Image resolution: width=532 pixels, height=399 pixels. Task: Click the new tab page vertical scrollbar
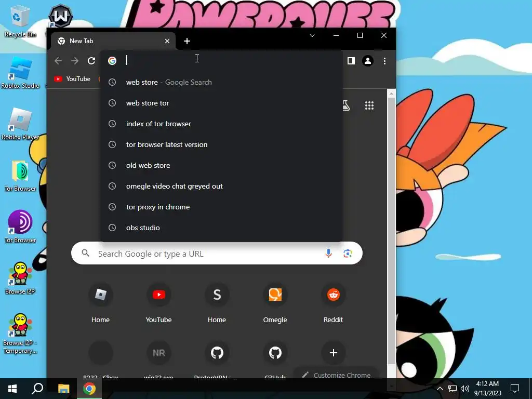click(x=391, y=231)
